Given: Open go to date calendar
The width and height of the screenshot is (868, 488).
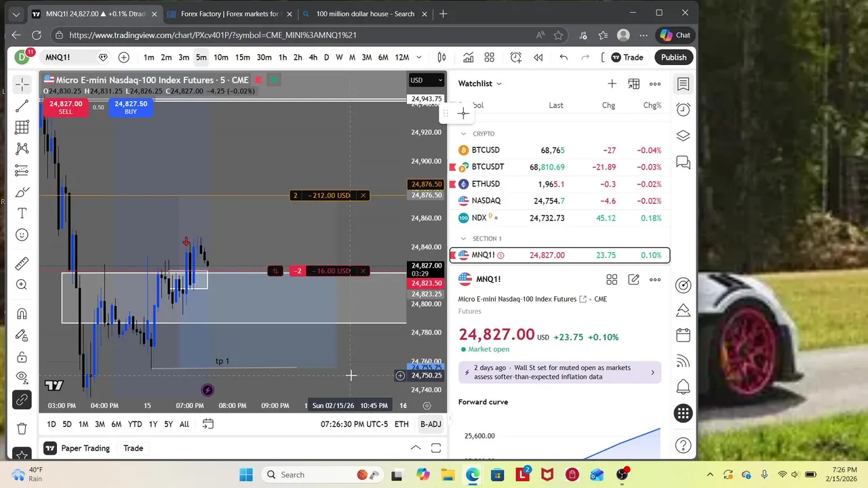Looking at the screenshot, I should tap(208, 424).
